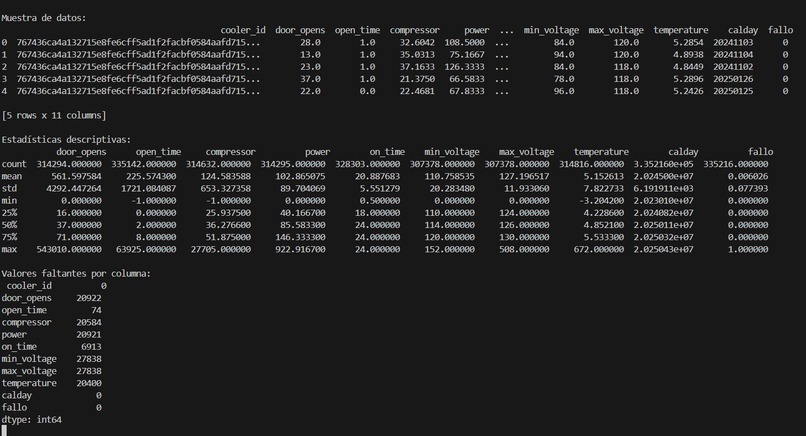Click calday value 20250126
This screenshot has width=806, height=436.
pos(732,79)
